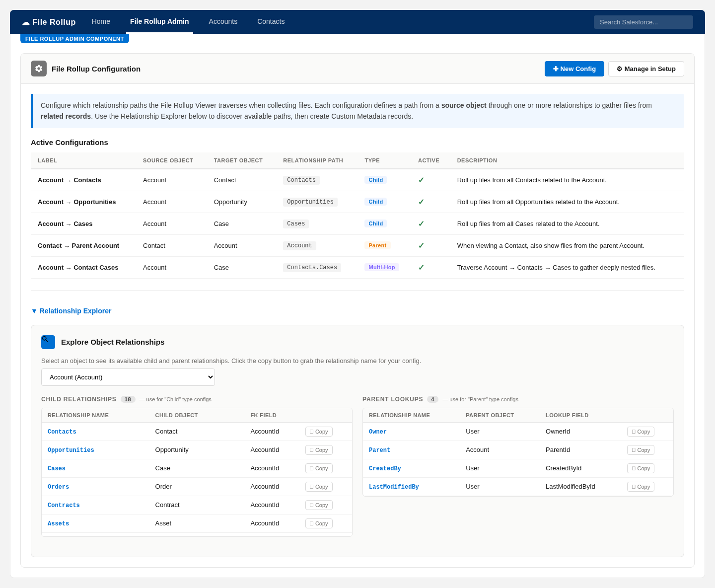This screenshot has width=715, height=588.
Task: Copy the Cases relationship name
Action: pyautogui.click(x=319, y=468)
